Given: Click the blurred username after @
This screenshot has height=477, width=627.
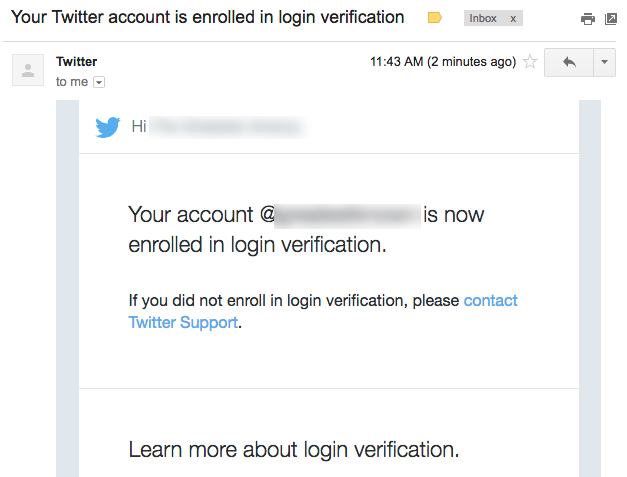Looking at the screenshot, I should [347, 216].
